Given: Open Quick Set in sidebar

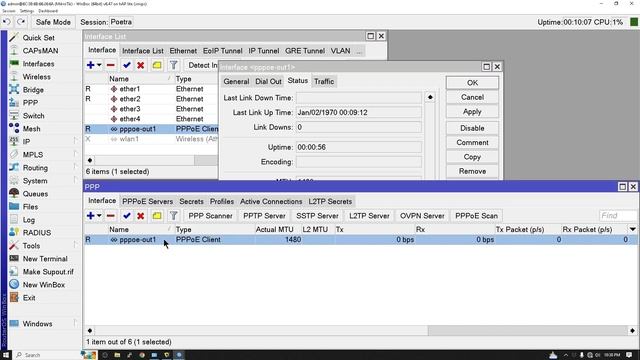Looking at the screenshot, I should (x=38, y=38).
